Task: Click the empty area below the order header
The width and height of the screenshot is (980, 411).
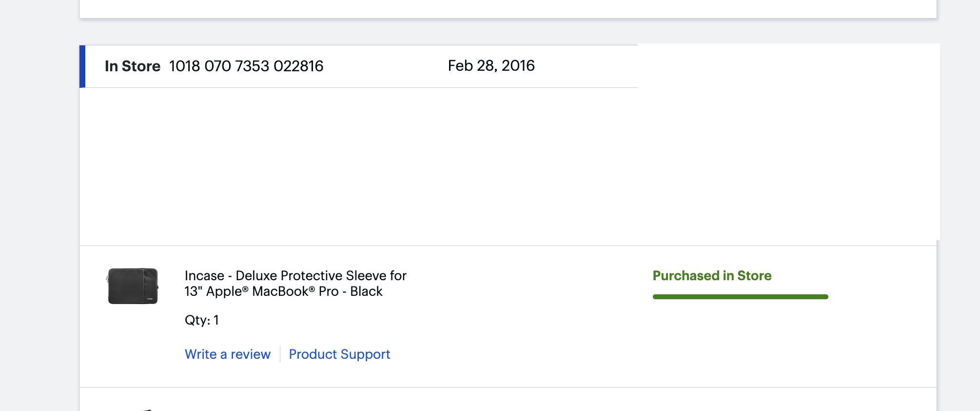Action: click(x=358, y=166)
